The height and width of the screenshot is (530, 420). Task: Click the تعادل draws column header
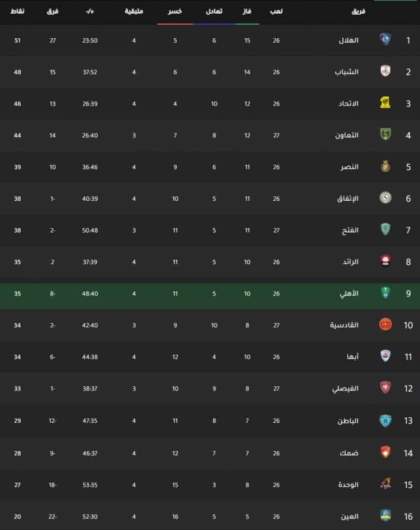[x=214, y=11]
